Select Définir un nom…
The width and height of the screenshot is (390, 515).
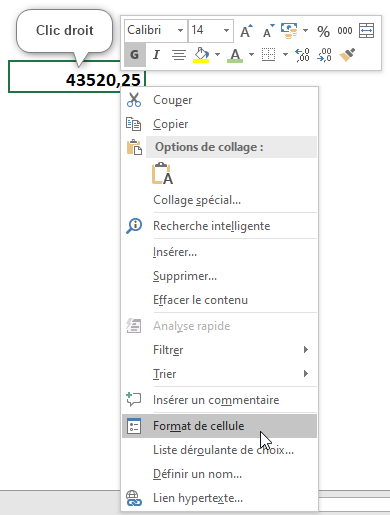coord(219,474)
